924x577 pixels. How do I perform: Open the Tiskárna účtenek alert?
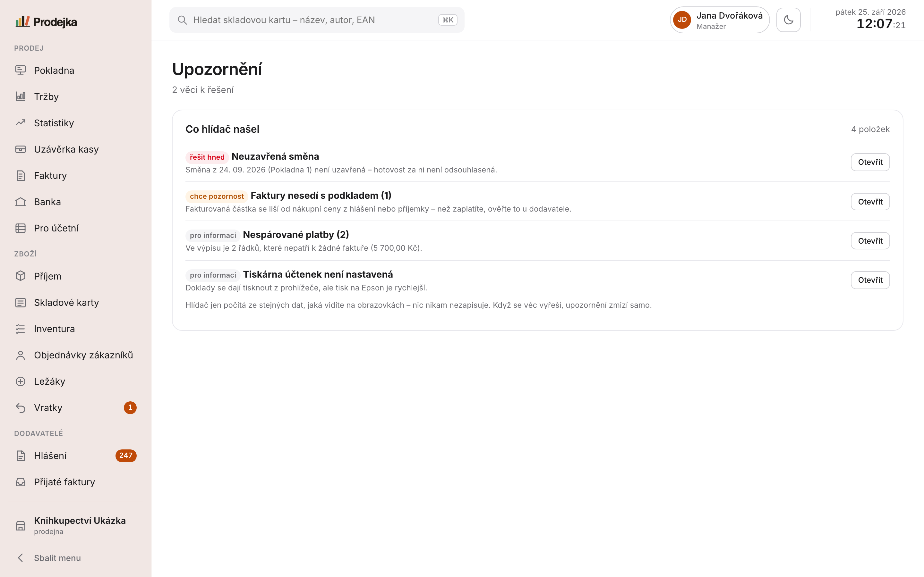870,280
